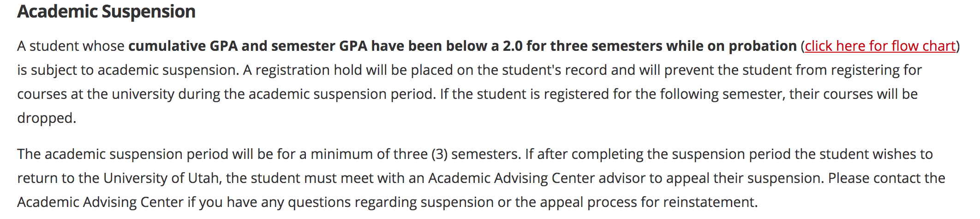The image size is (980, 219).
Task: Click the bold word 'probation'
Action: [x=762, y=46]
